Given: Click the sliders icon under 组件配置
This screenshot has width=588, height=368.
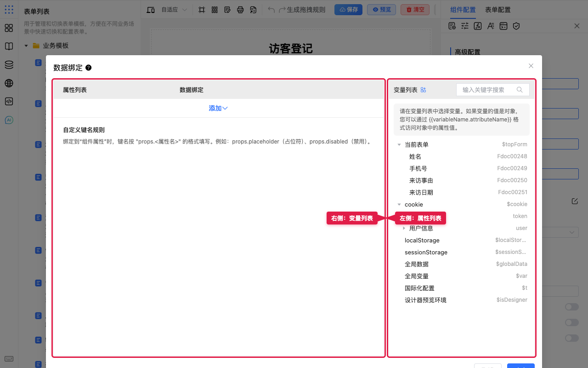Looking at the screenshot, I should [x=465, y=26].
